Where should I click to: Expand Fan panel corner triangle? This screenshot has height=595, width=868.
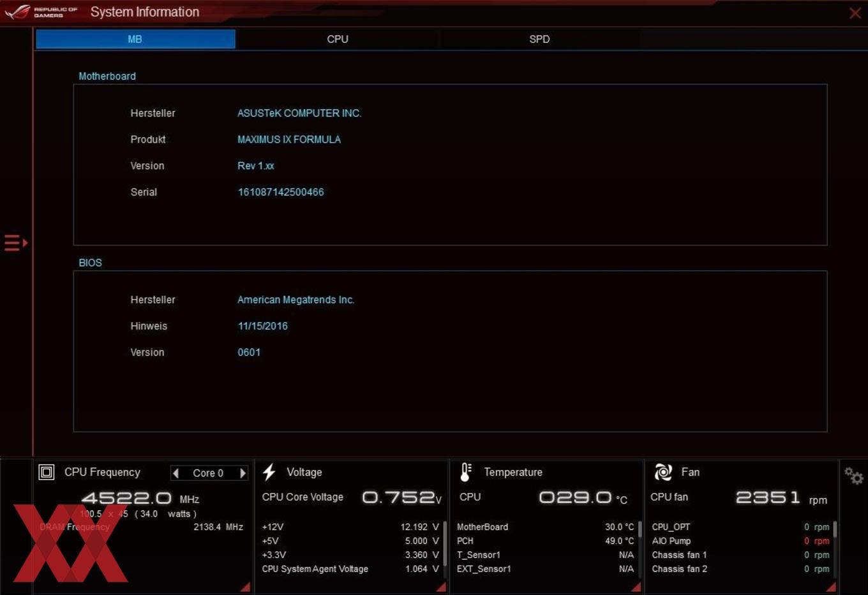pyautogui.click(x=831, y=587)
